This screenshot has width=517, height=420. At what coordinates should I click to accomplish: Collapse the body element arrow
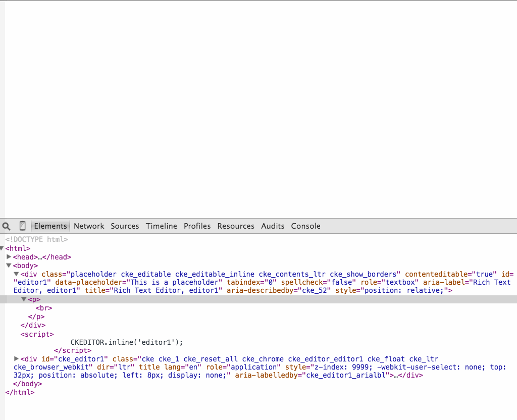pos(9,266)
